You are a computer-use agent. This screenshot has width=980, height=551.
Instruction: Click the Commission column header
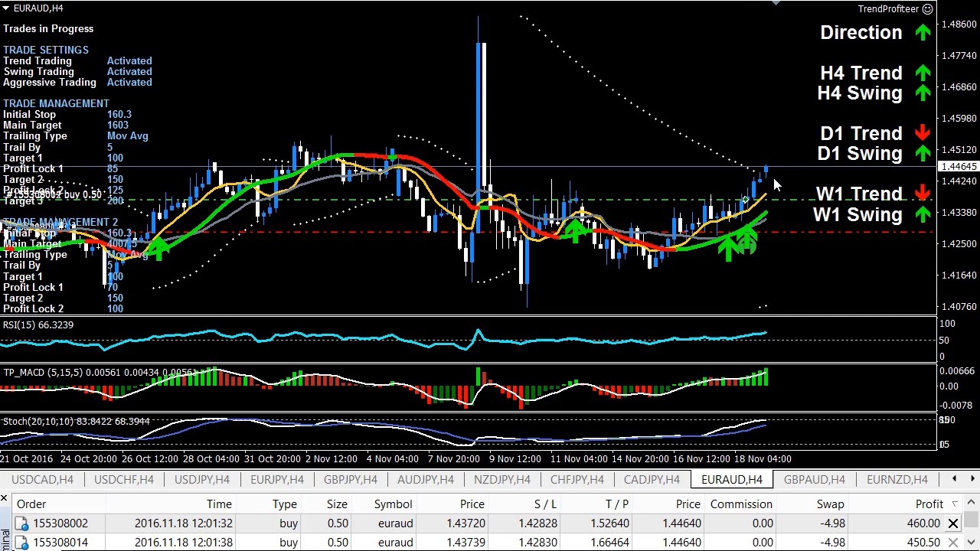pyautogui.click(x=741, y=504)
